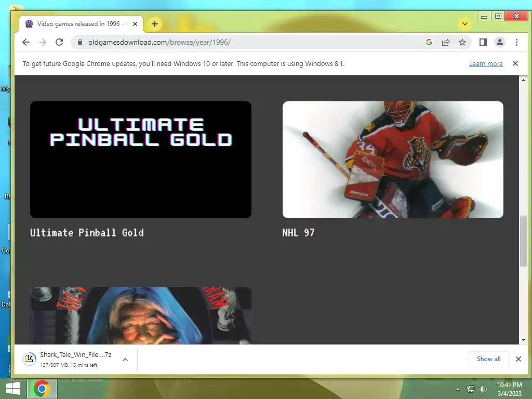Open a new tab with plus button
The image size is (532, 399).
pos(155,24)
